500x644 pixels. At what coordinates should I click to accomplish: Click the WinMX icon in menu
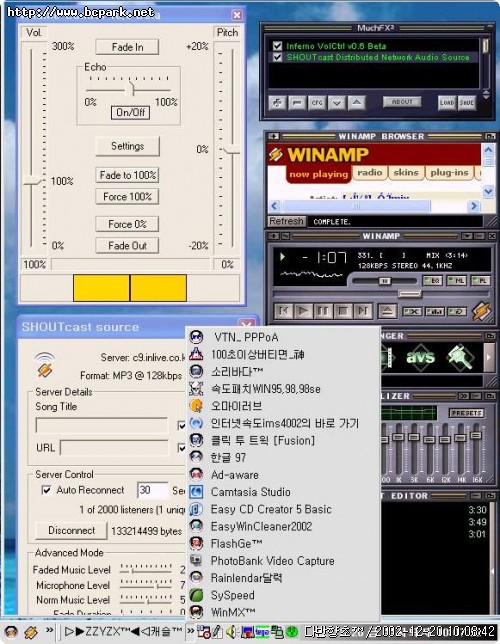(196, 612)
